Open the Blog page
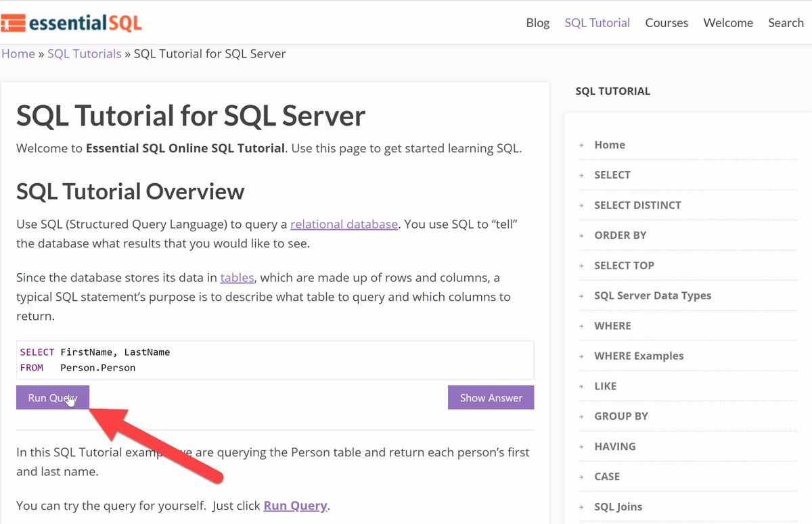This screenshot has width=812, height=524. (x=538, y=23)
